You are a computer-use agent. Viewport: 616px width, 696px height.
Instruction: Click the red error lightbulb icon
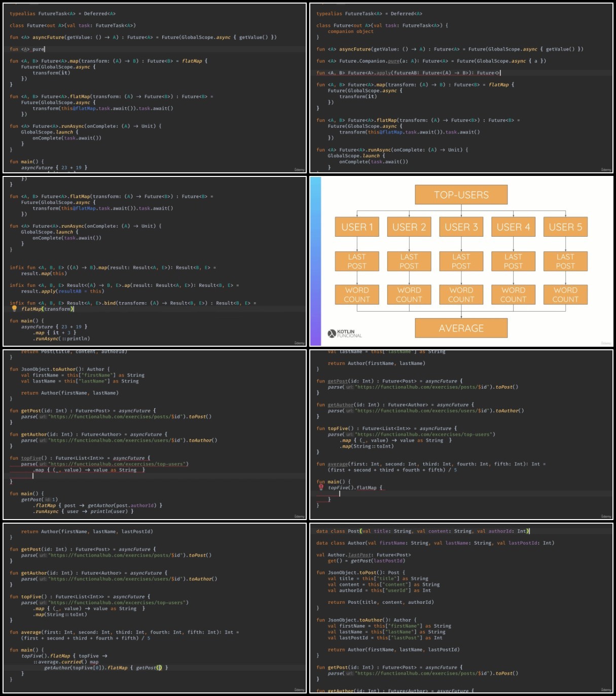click(x=320, y=487)
